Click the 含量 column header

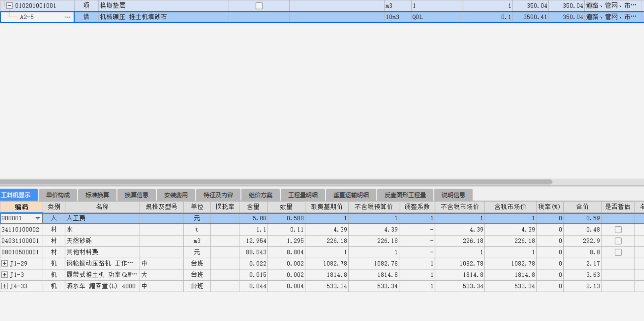pos(253,207)
